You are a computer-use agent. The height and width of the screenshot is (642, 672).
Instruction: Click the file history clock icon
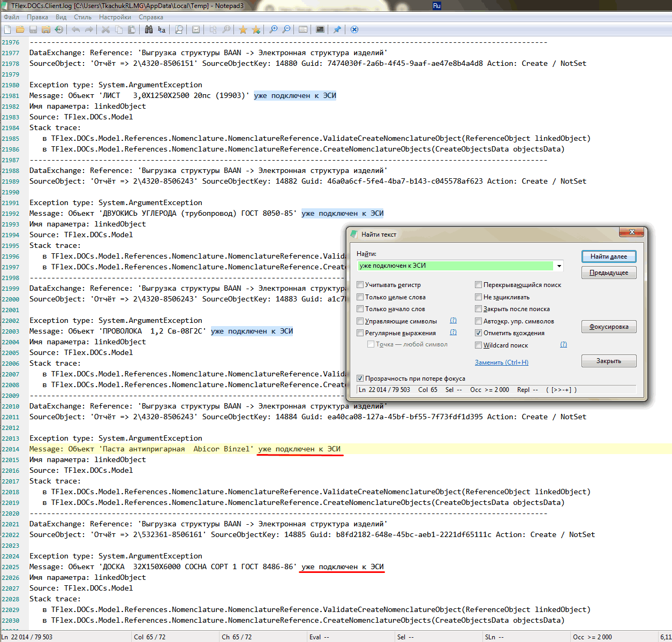click(x=59, y=29)
